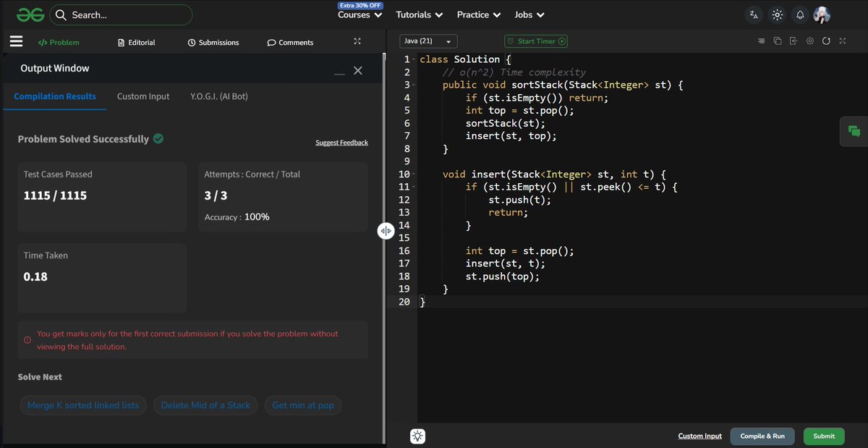Toggle Start Timer
868x448 pixels.
(x=536, y=41)
